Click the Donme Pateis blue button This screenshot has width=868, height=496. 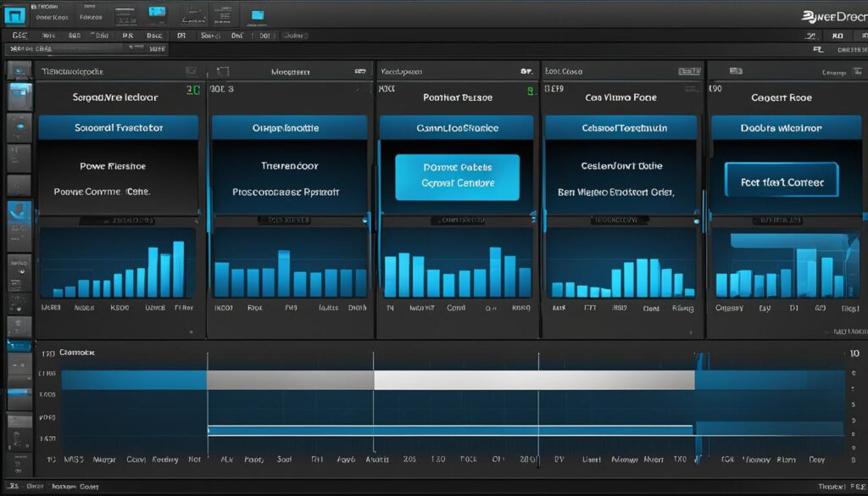pos(458,175)
